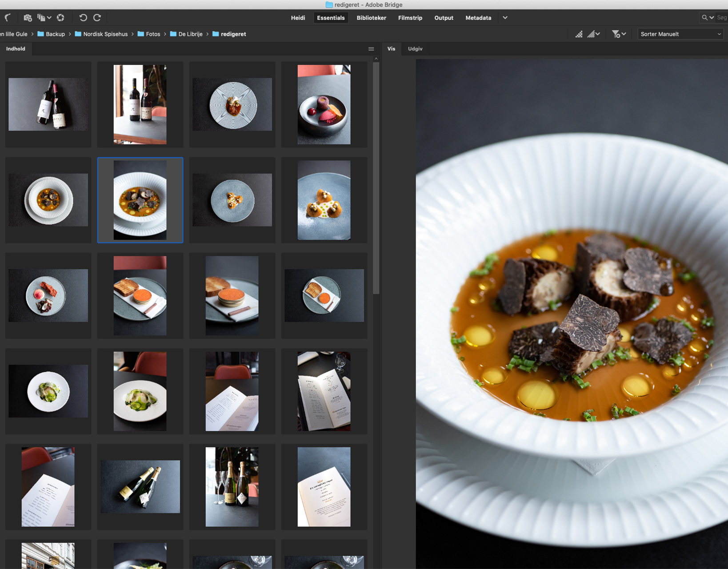Select highlighted portrait truffle soup thumbnail
Image resolution: width=728 pixels, height=569 pixels.
pos(140,200)
